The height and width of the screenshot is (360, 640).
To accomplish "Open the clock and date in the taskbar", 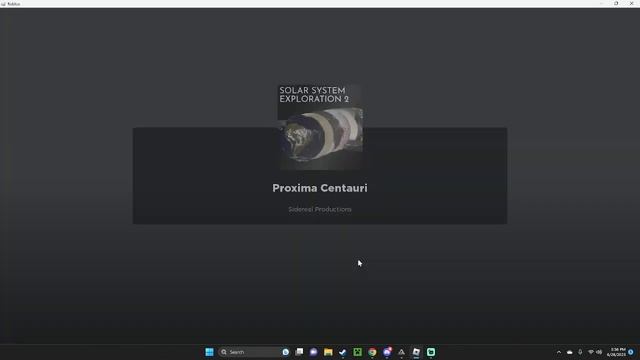I will coord(616,352).
